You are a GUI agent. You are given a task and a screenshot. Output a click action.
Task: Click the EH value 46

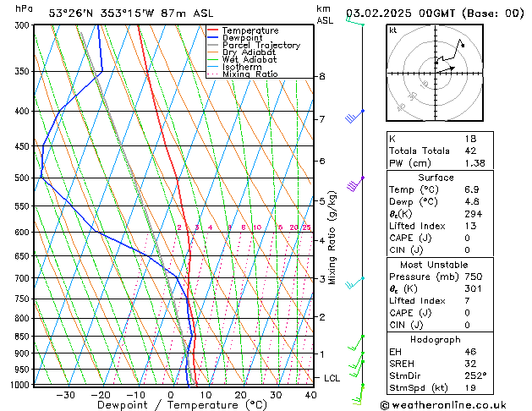[x=470, y=352]
